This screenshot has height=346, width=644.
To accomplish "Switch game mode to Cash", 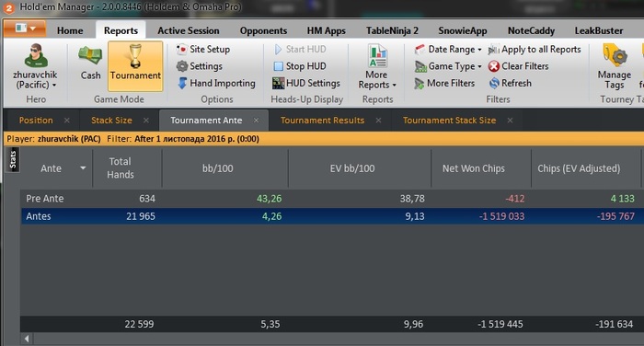I will [90, 63].
